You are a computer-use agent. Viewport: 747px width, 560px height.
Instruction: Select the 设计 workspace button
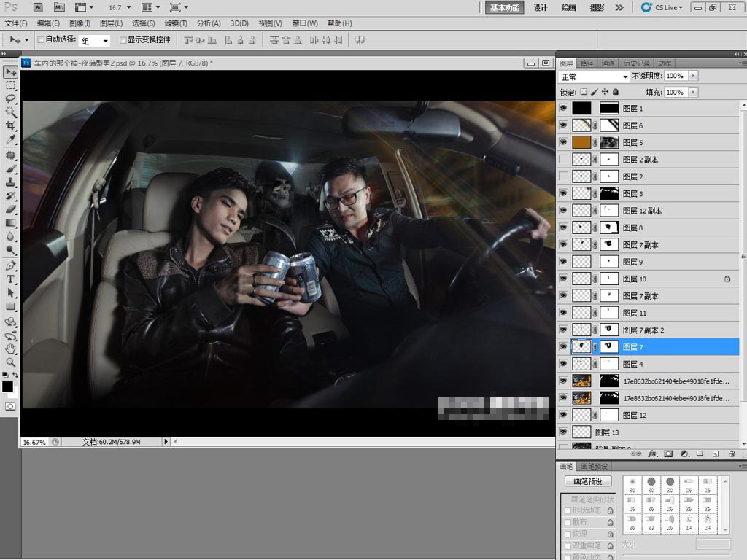tap(541, 7)
